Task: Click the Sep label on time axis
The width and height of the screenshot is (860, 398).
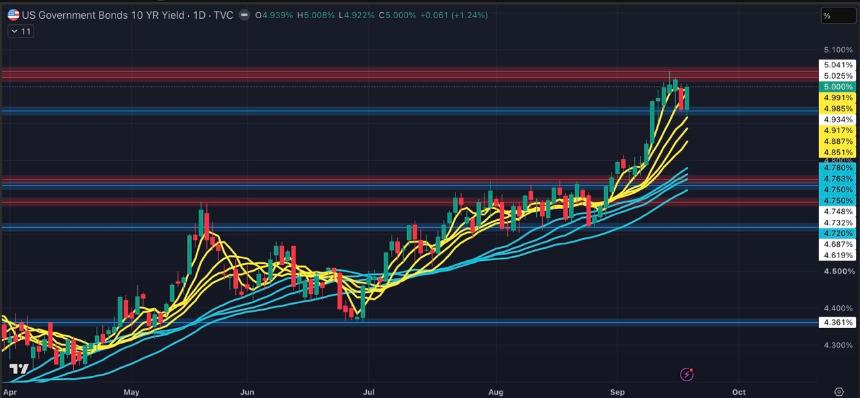Action: point(617,392)
